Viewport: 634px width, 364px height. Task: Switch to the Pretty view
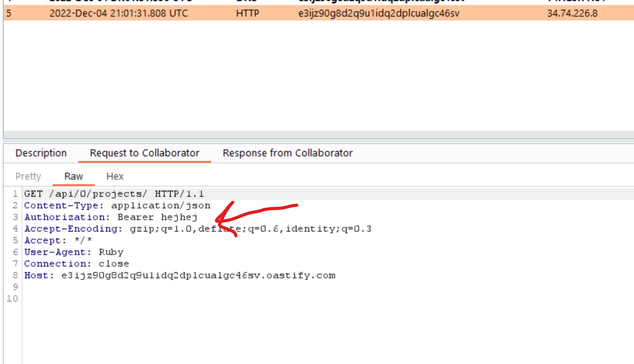(x=28, y=176)
